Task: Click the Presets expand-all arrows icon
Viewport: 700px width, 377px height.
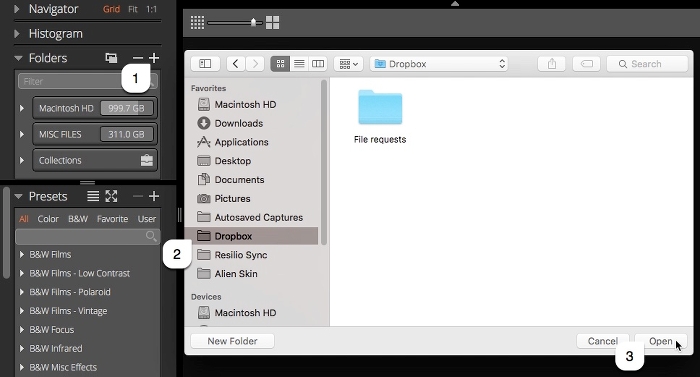Action: click(111, 196)
